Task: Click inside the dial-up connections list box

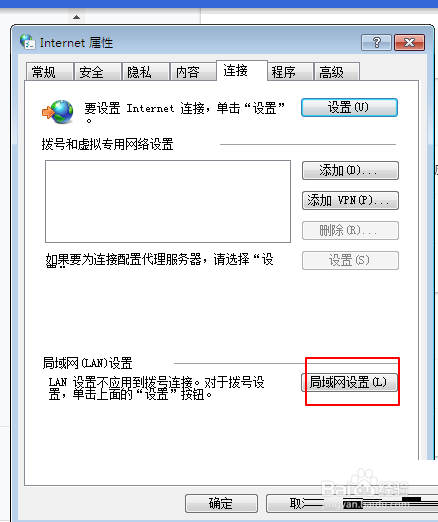Action: [x=168, y=201]
